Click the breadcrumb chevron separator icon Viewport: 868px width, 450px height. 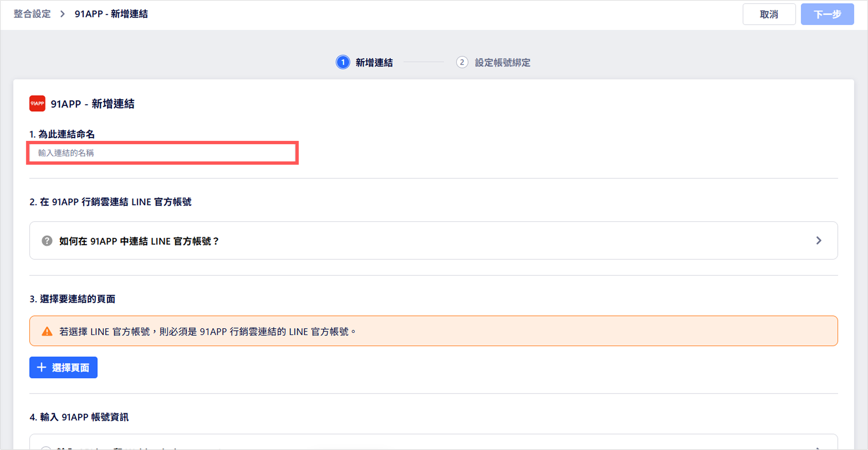click(x=62, y=14)
